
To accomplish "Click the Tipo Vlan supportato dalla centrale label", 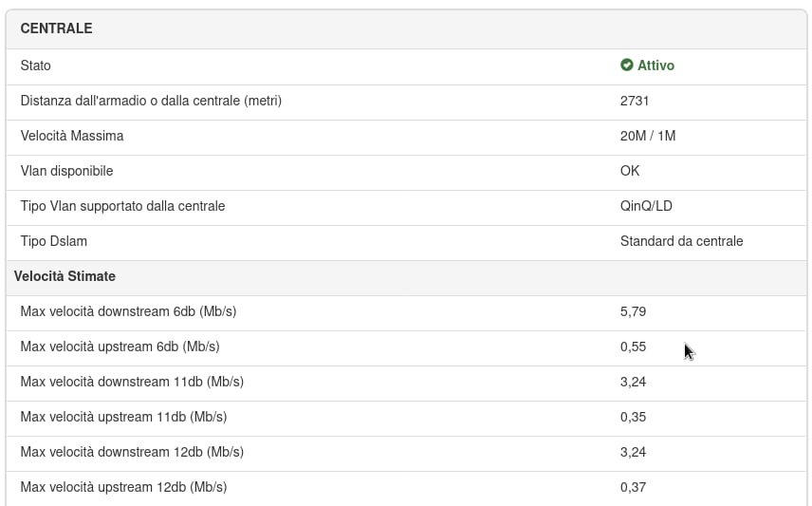I will coord(122,206).
